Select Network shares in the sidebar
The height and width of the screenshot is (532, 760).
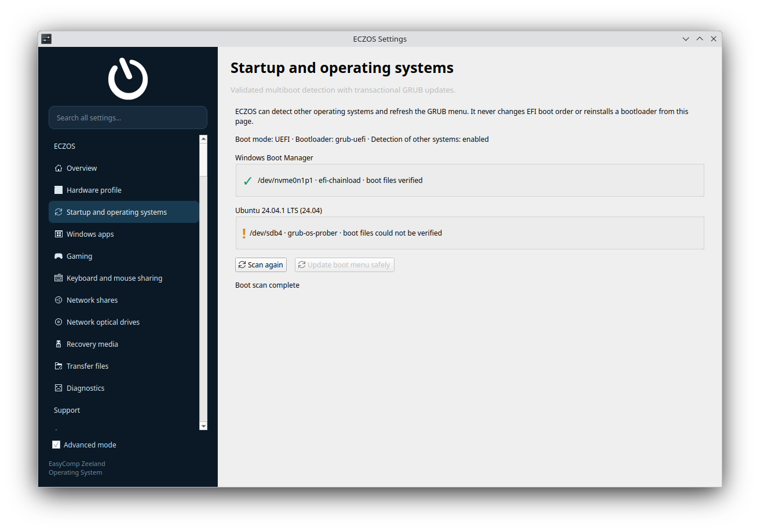pos(124,300)
